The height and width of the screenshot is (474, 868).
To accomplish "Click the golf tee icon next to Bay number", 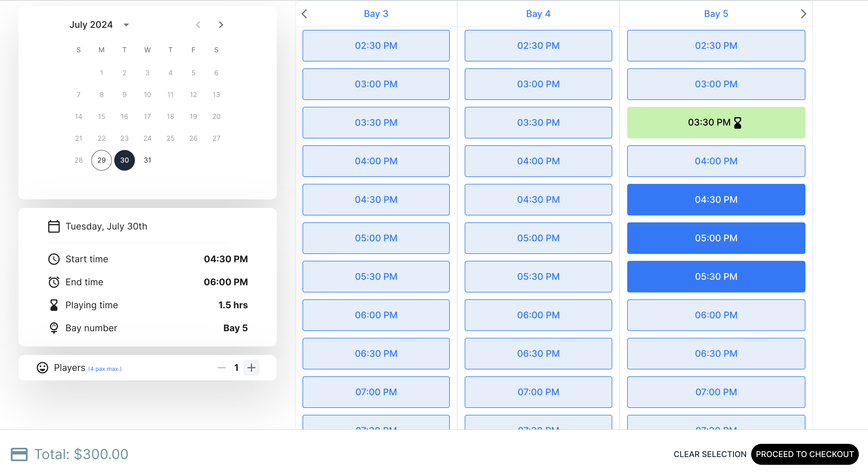I will [x=54, y=327].
